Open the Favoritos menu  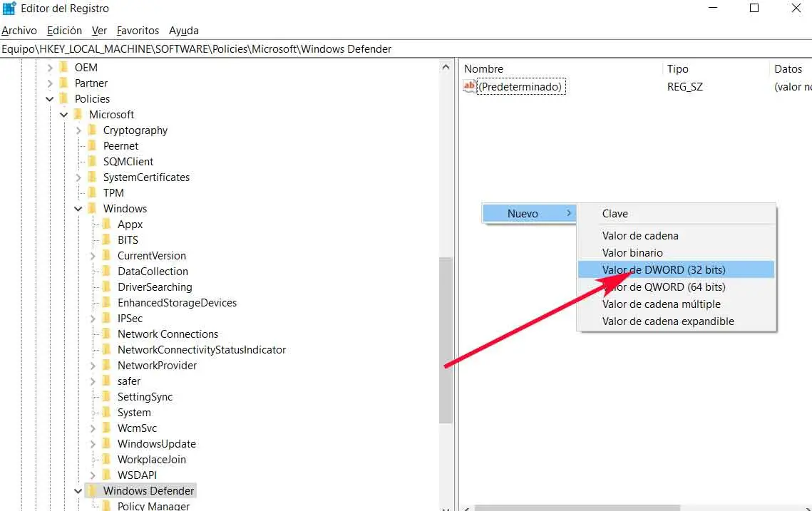[x=138, y=31]
